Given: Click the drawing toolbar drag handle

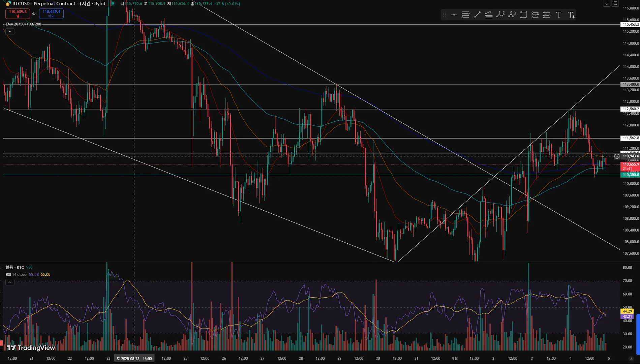Looking at the screenshot, I should point(444,15).
